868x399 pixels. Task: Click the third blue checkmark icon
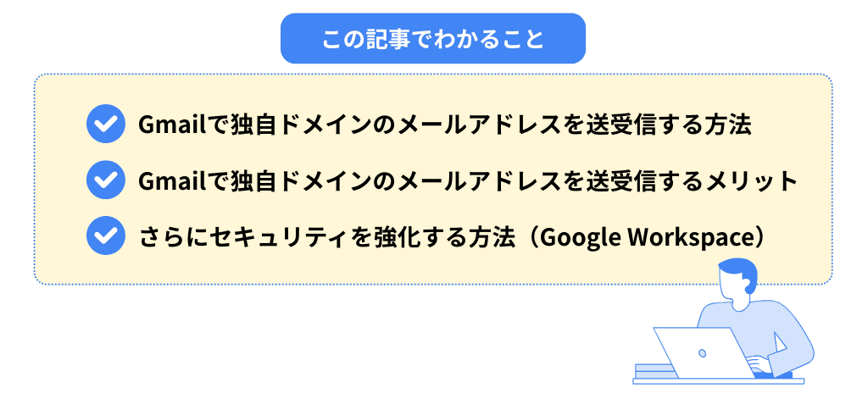pos(106,236)
